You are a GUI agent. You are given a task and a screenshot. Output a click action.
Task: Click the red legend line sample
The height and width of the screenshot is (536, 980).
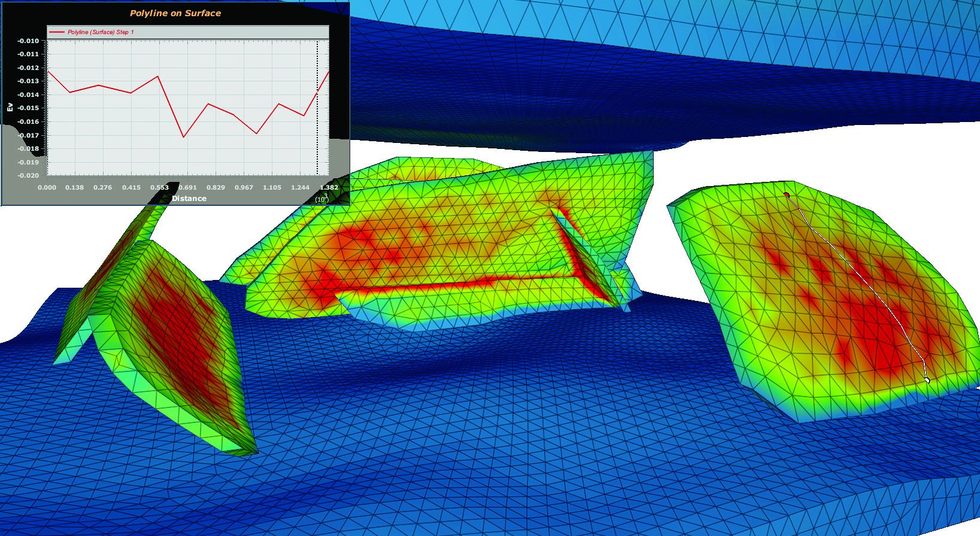coord(57,32)
